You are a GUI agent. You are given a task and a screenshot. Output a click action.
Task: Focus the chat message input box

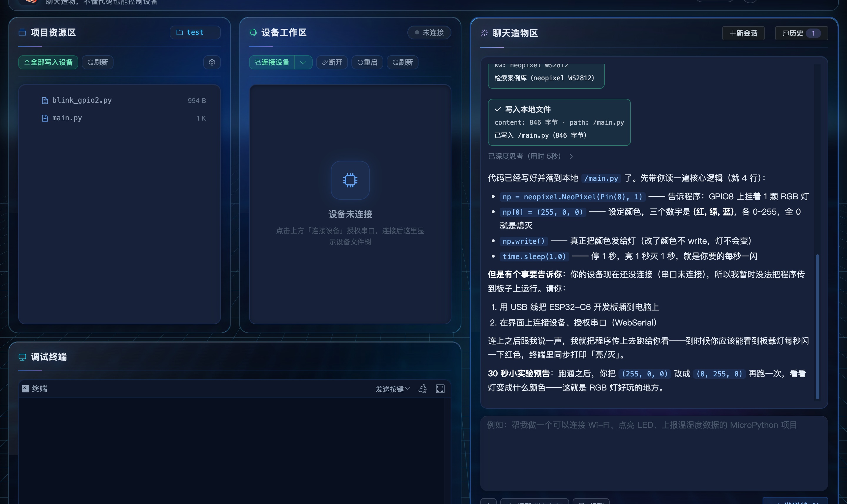[x=654, y=453]
